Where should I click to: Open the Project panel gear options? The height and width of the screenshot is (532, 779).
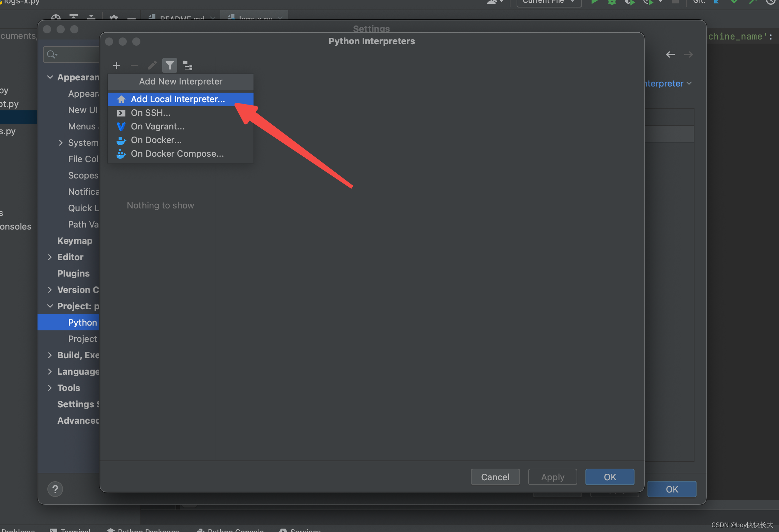pyautogui.click(x=114, y=17)
